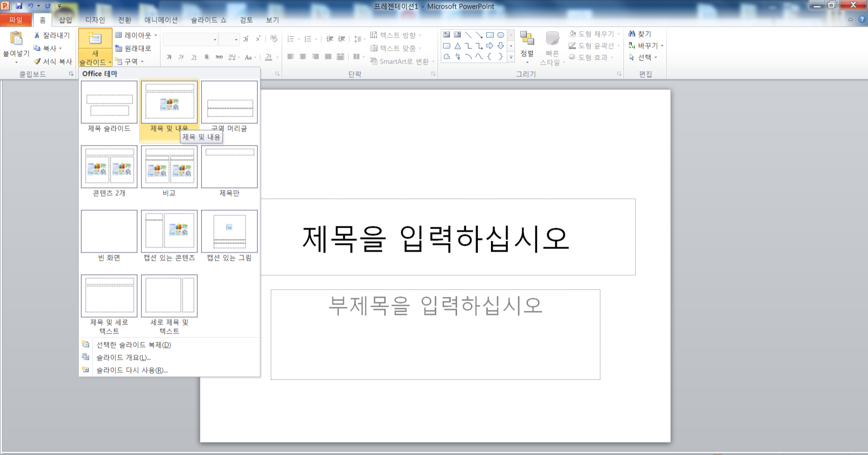Open PowerPoint Help question mark icon

[x=862, y=19]
